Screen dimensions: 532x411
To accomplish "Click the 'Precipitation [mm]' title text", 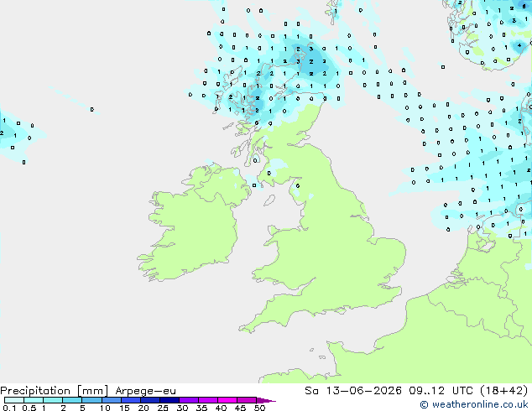I will (54, 391).
